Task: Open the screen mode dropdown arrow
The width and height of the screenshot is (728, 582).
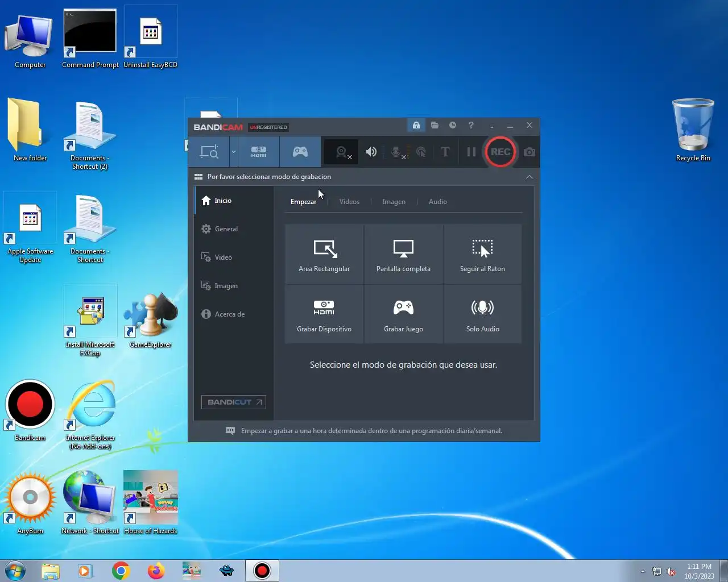Action: coord(233,152)
